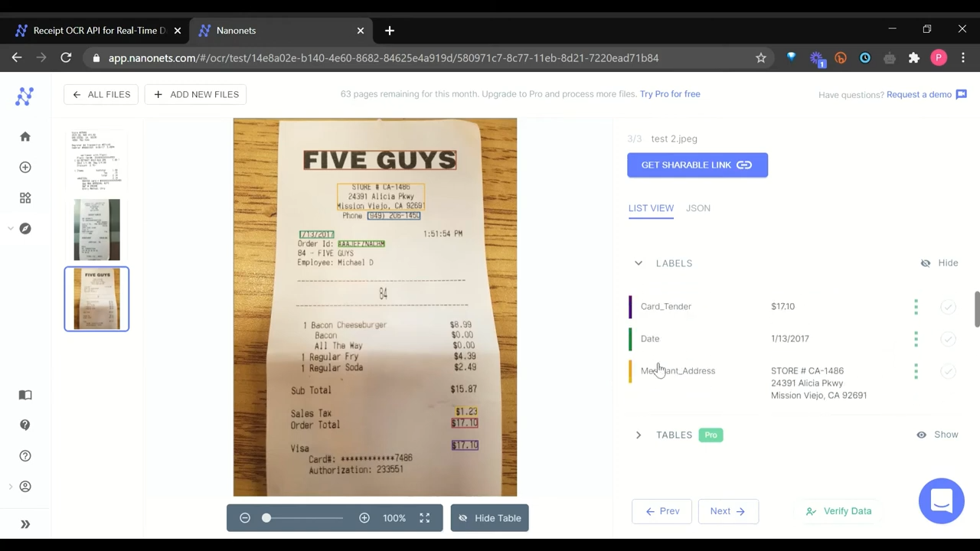
Task: Open the models grid sidebar icon
Action: pyautogui.click(x=25, y=197)
